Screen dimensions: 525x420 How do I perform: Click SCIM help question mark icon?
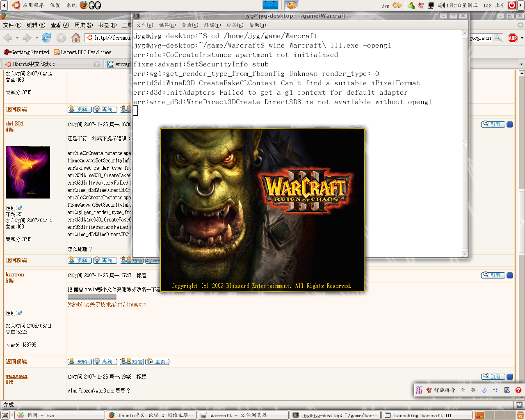point(518,390)
